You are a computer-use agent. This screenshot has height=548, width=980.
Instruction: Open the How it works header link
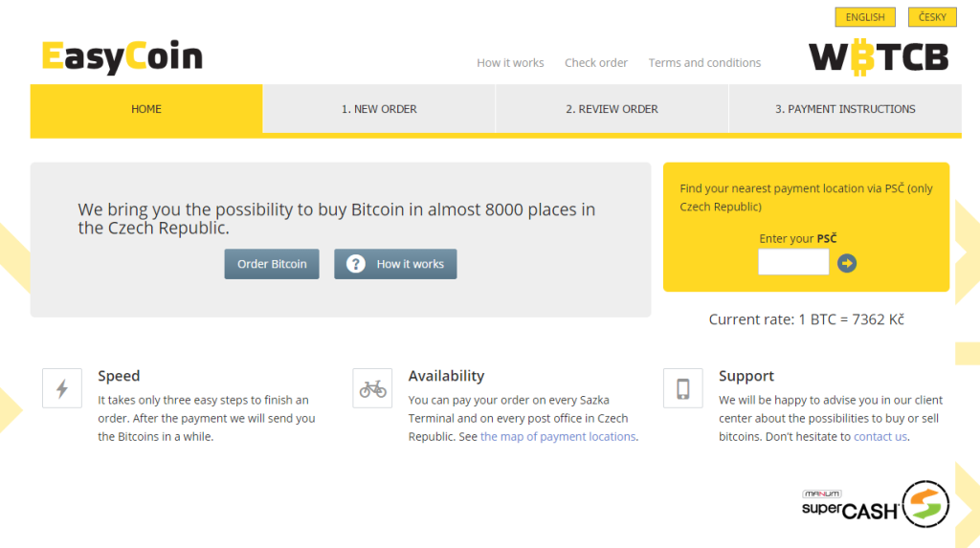tap(510, 62)
